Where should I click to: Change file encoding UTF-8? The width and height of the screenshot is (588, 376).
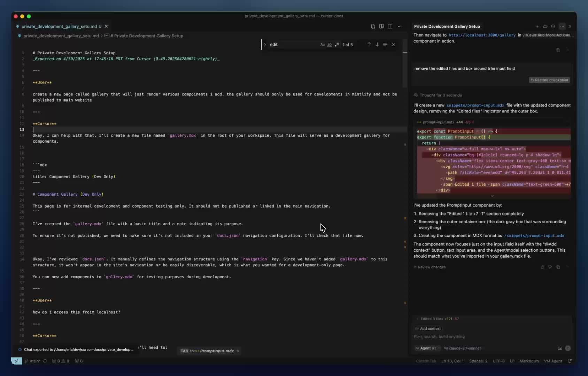pyautogui.click(x=498, y=361)
